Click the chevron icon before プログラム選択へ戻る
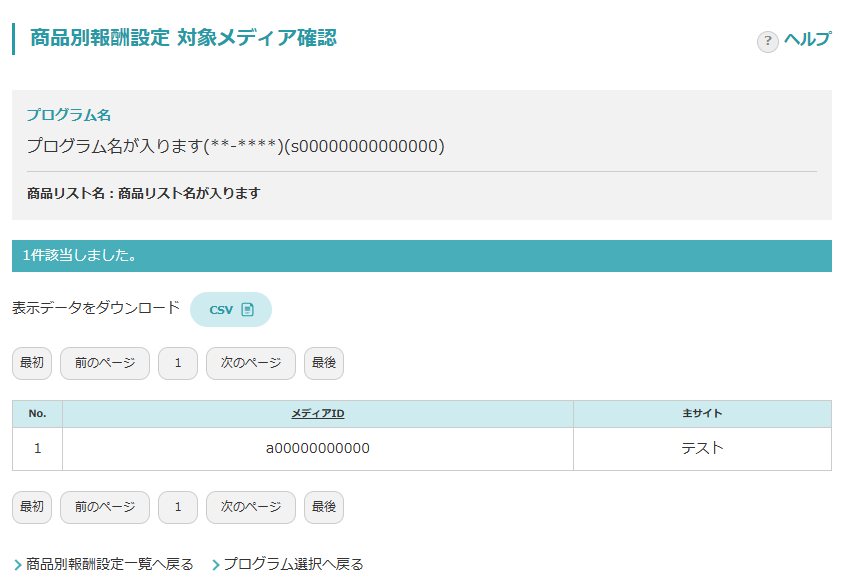 click(x=216, y=565)
